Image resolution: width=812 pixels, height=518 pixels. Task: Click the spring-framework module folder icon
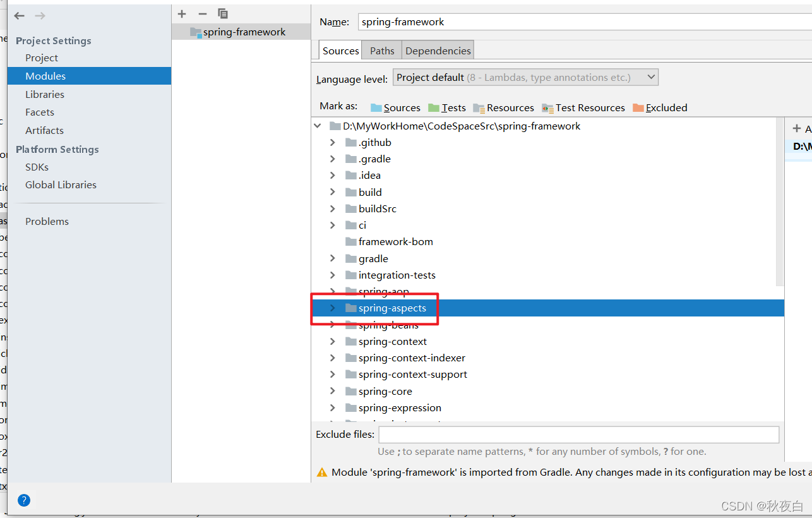coord(196,32)
